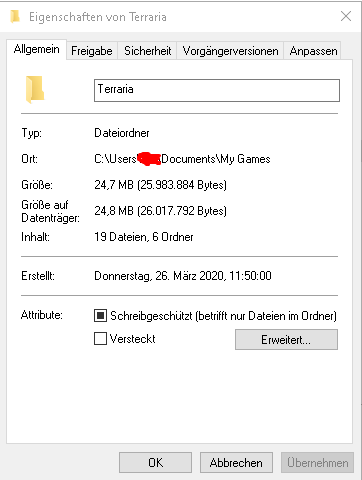The height and width of the screenshot is (480, 362).
Task: Select the Allgemein tab
Action: 36,49
